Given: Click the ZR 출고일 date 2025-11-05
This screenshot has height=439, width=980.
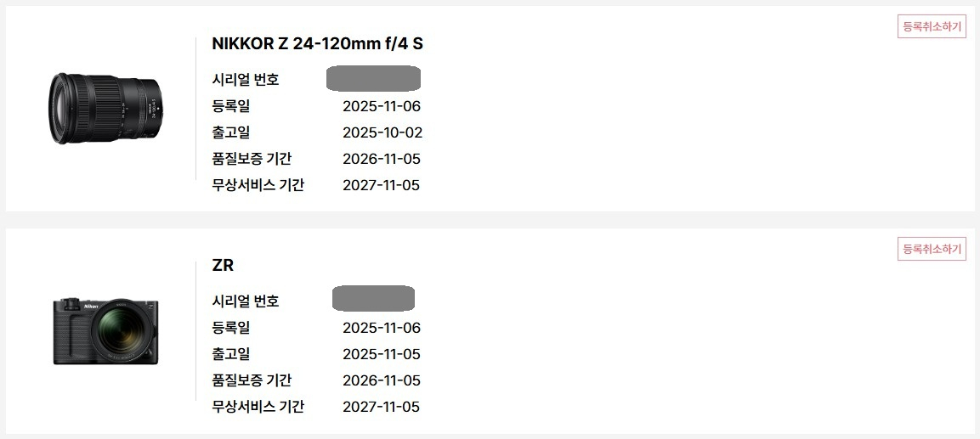Looking at the screenshot, I should coord(382,354).
